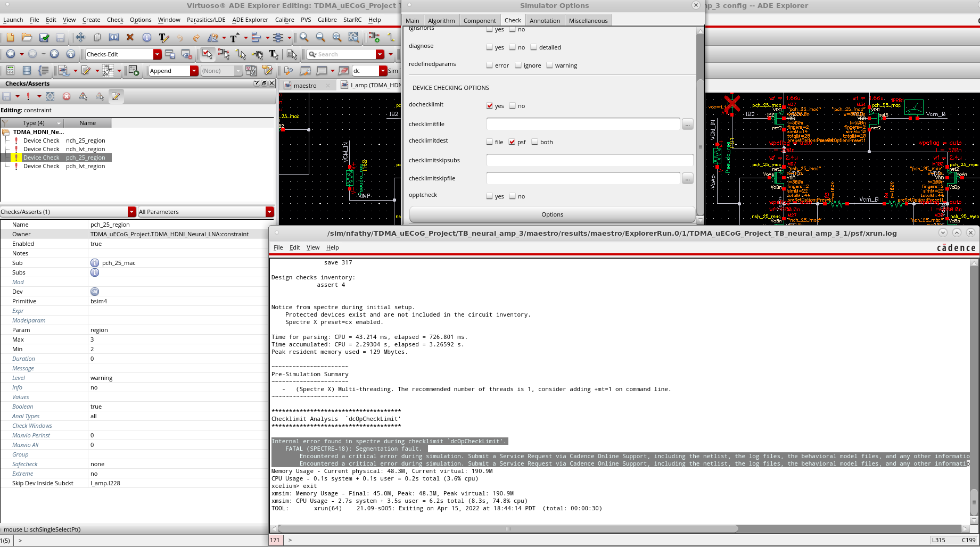Check redefinedparams warning checkbox
Viewport: 980px width, 547px height.
pyautogui.click(x=550, y=65)
